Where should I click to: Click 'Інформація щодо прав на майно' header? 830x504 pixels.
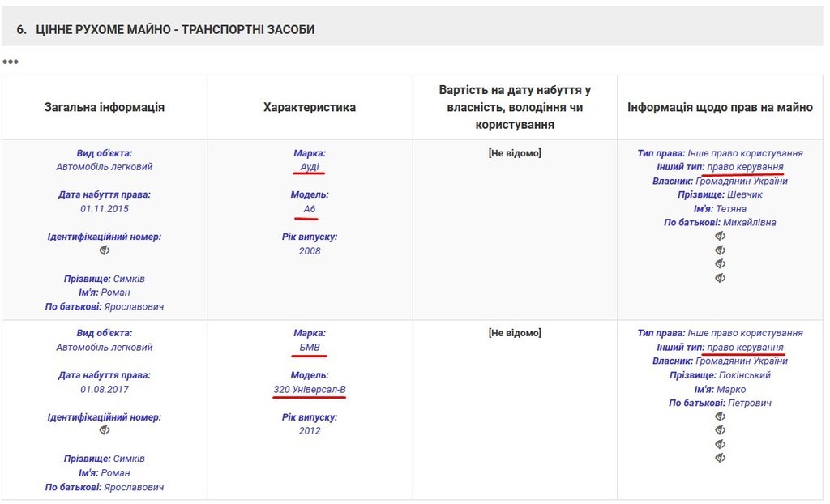tap(720, 107)
